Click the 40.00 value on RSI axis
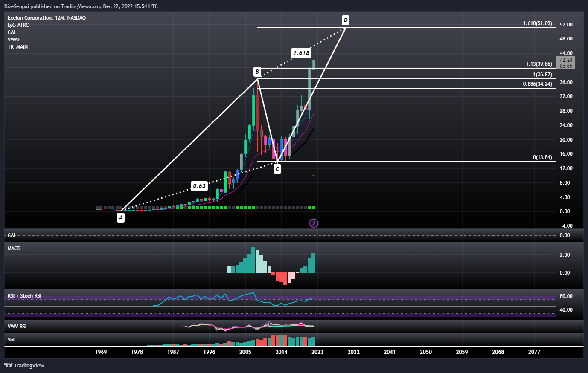The height and width of the screenshot is (373, 588). pyautogui.click(x=566, y=310)
